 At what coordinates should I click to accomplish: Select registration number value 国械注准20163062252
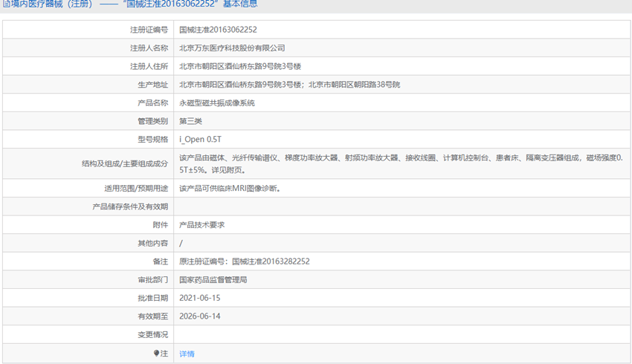point(218,30)
